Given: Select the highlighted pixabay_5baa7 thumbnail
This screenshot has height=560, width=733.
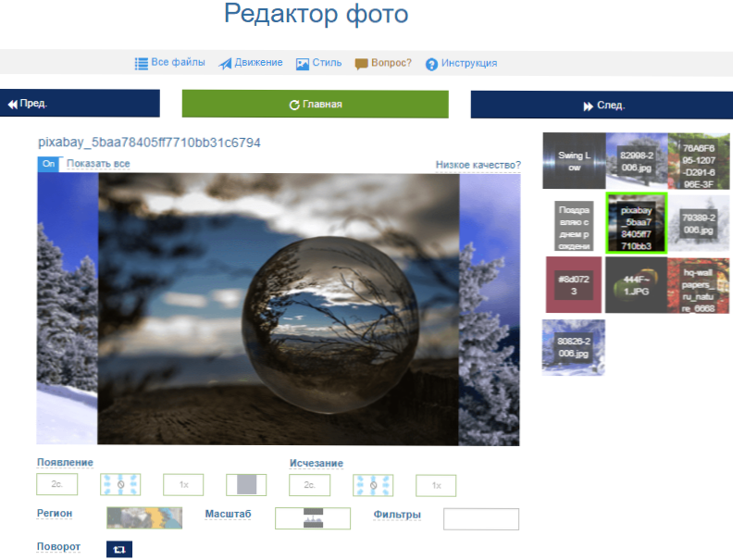Looking at the screenshot, I should click(636, 223).
